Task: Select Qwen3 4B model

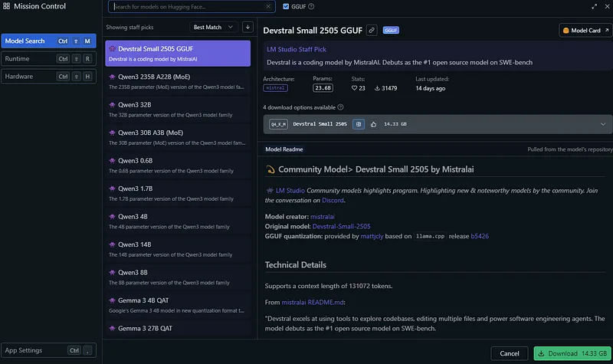Action: click(178, 221)
